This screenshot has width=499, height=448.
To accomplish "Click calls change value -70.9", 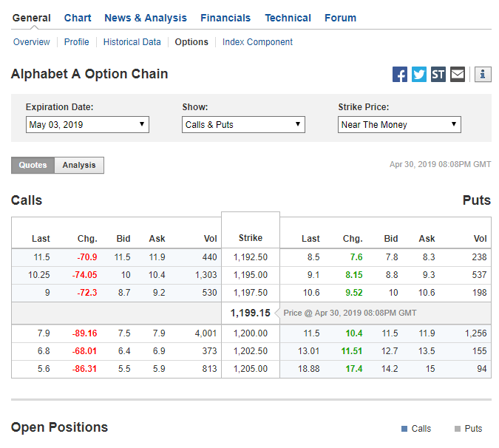I will point(87,257).
